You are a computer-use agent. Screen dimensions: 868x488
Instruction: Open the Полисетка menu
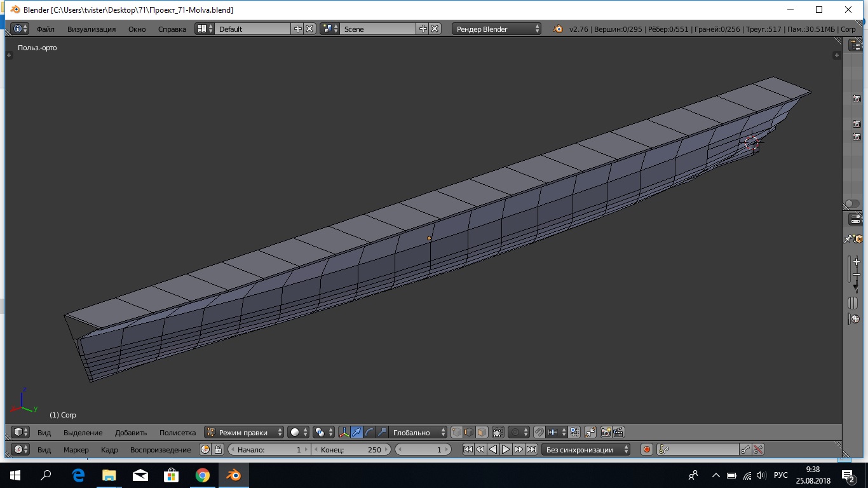coord(177,433)
